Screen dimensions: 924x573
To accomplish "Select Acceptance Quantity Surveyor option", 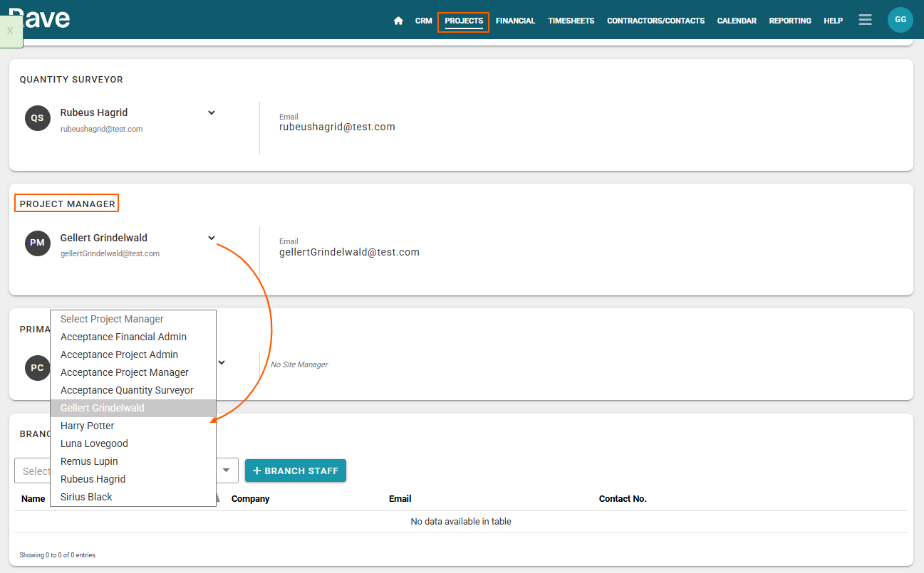I will pyautogui.click(x=133, y=390).
